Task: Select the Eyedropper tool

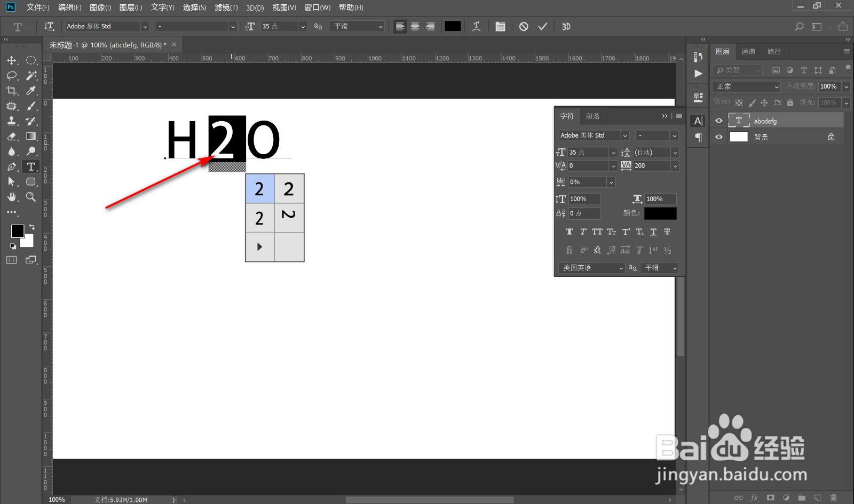Action: (31, 91)
